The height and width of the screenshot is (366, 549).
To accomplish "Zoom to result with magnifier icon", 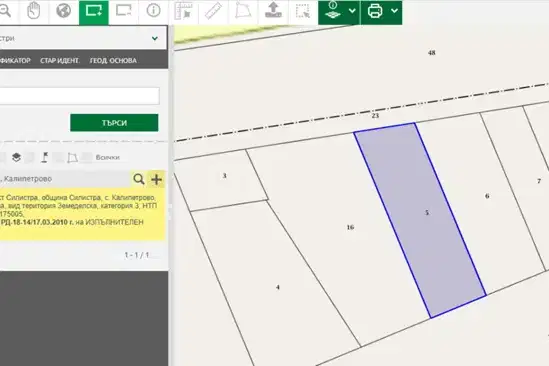I will 139,179.
